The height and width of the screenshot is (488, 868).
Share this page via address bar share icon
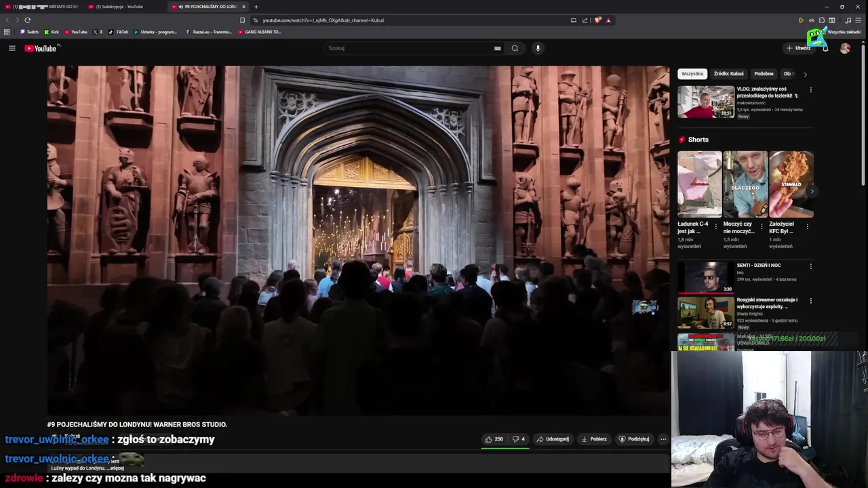pyautogui.click(x=585, y=20)
